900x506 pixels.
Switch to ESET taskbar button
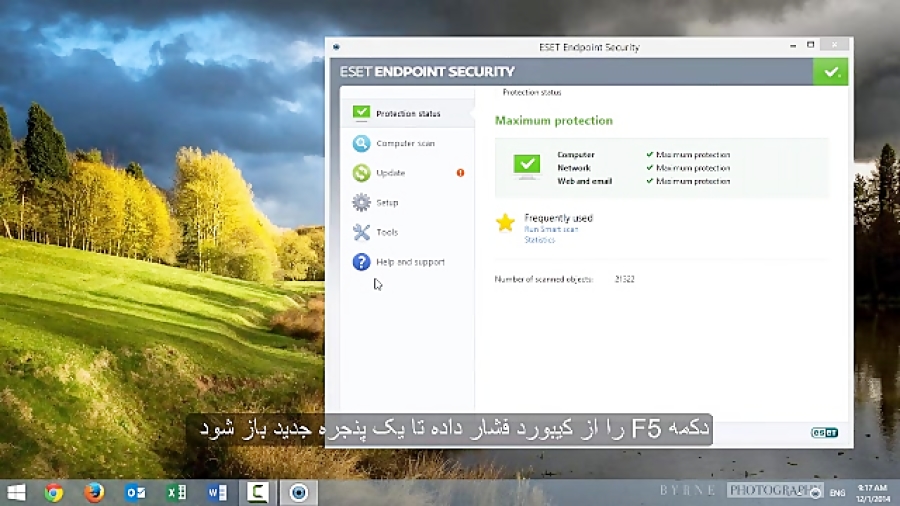click(x=298, y=493)
